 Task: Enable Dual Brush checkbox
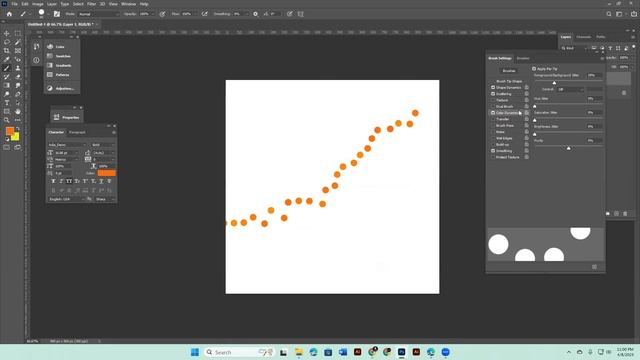pos(493,107)
